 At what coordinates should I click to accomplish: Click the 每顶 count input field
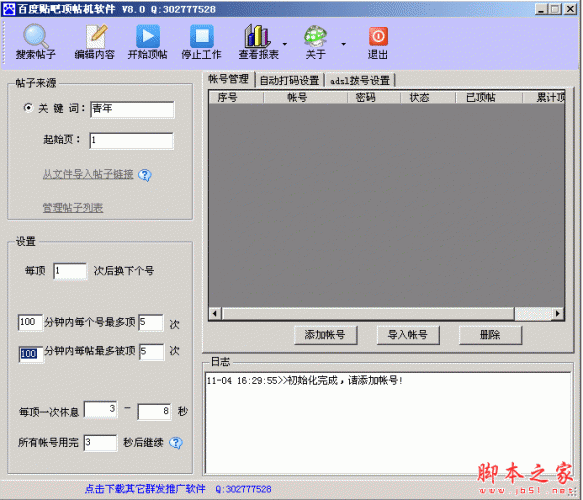click(x=70, y=271)
